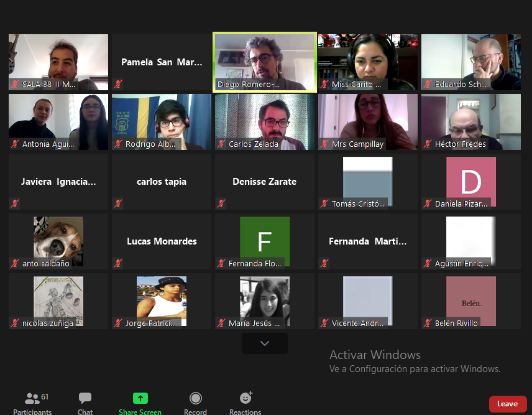Click muted mic icon on Carlos Zelada tile
This screenshot has width=532, height=415.
click(x=221, y=144)
